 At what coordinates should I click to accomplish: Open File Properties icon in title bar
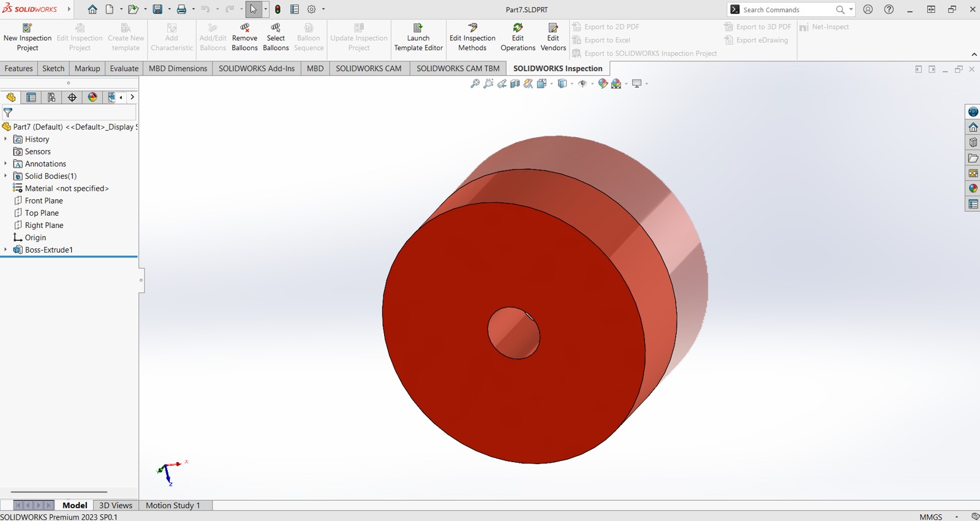[x=295, y=9]
